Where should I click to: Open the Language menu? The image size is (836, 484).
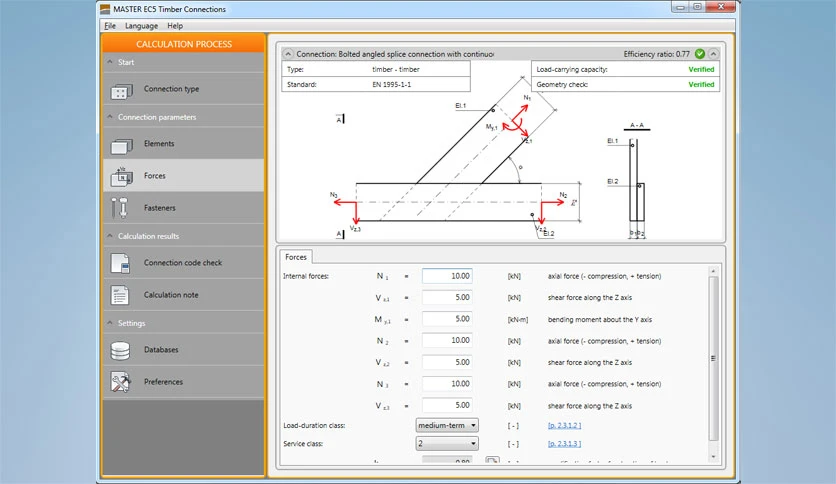coord(141,26)
